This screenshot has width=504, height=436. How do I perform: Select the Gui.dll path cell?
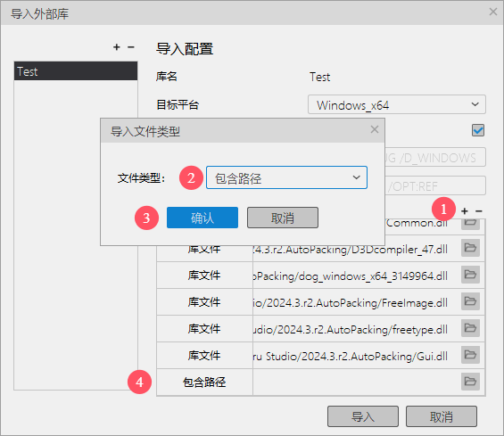click(357, 356)
